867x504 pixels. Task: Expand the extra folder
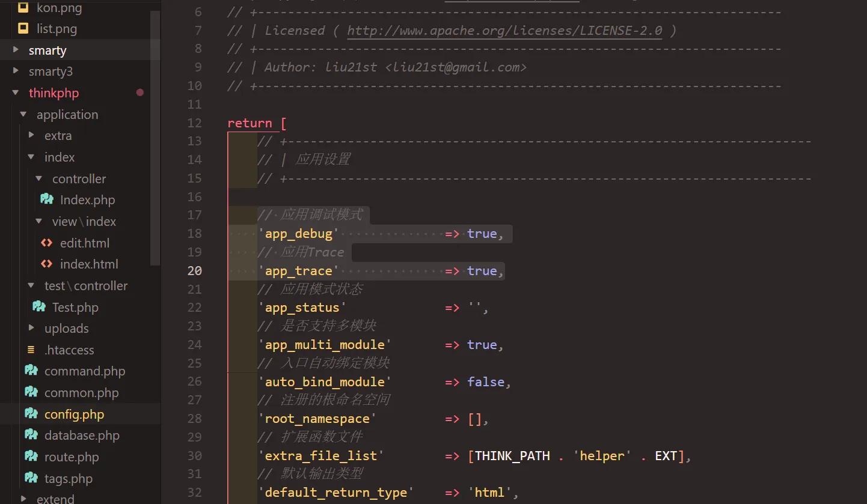coord(31,136)
